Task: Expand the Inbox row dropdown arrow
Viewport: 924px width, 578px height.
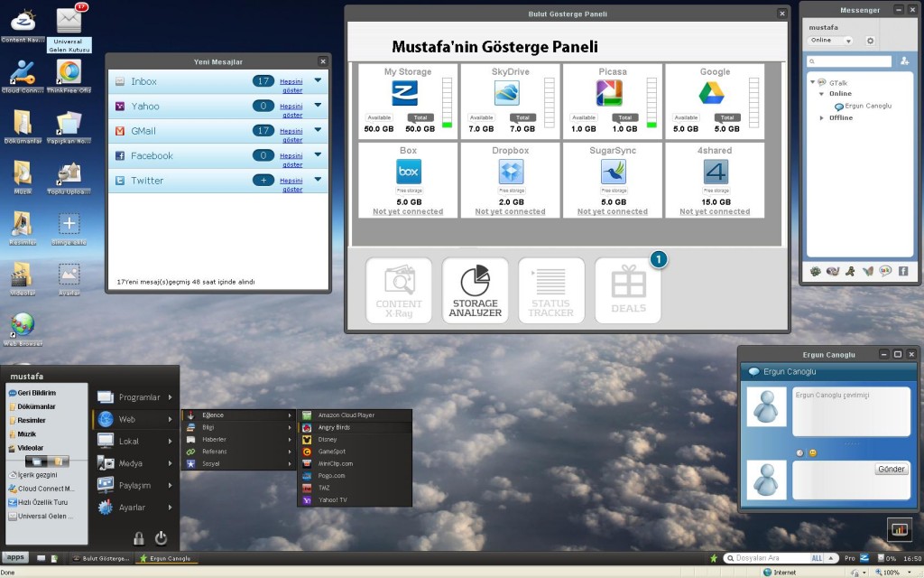Action: click(318, 80)
